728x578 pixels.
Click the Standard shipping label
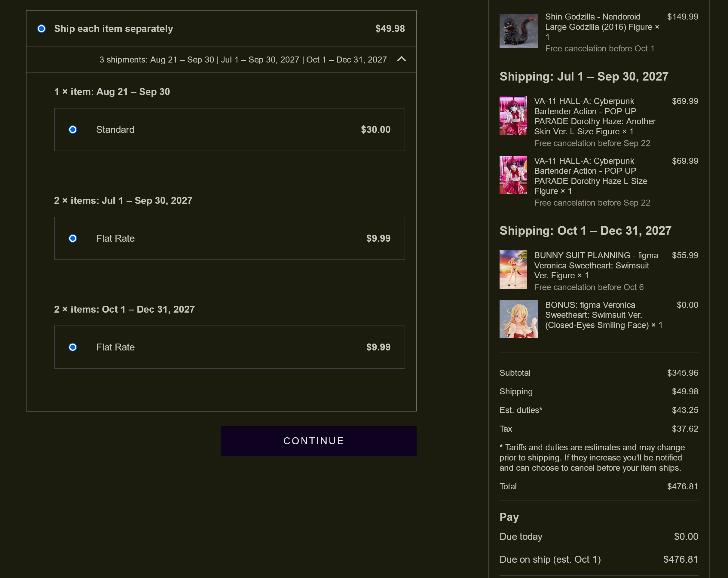click(115, 130)
